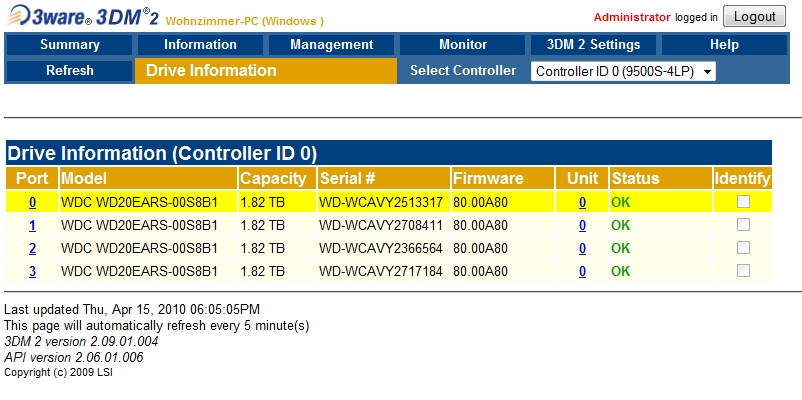The image size is (802, 400).
Task: Enable Identify for serial WD-WCAVY2366564
Action: pos(743,248)
